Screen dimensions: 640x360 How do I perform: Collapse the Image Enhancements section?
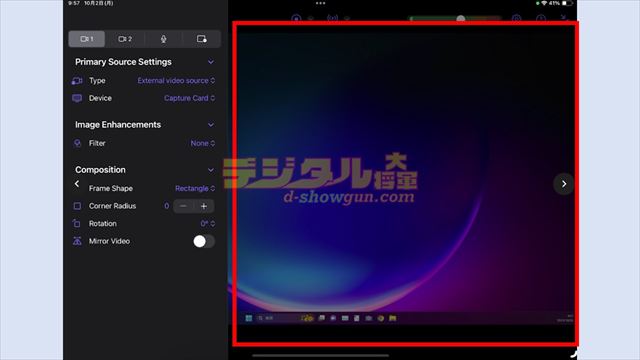click(x=211, y=124)
